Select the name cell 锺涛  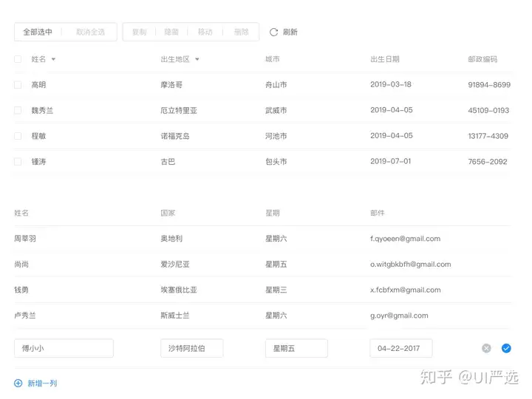[x=38, y=162]
